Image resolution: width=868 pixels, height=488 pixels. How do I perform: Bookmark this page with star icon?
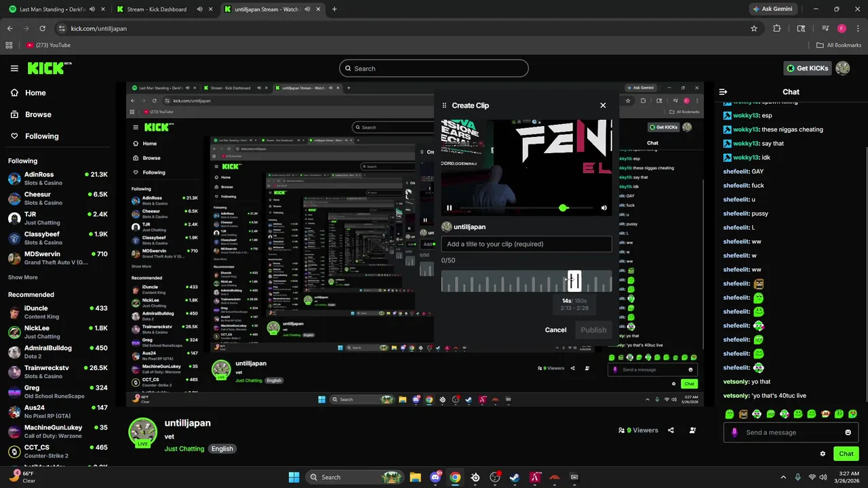[x=753, y=28]
